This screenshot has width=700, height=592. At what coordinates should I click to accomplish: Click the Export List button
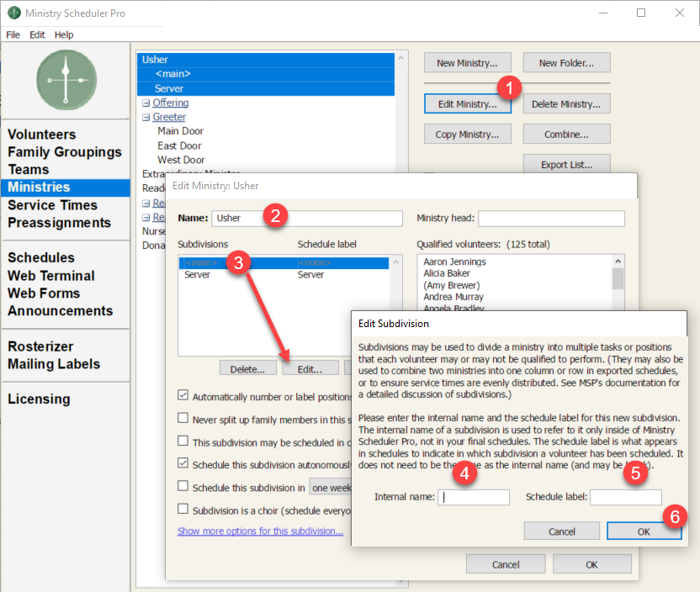click(566, 165)
